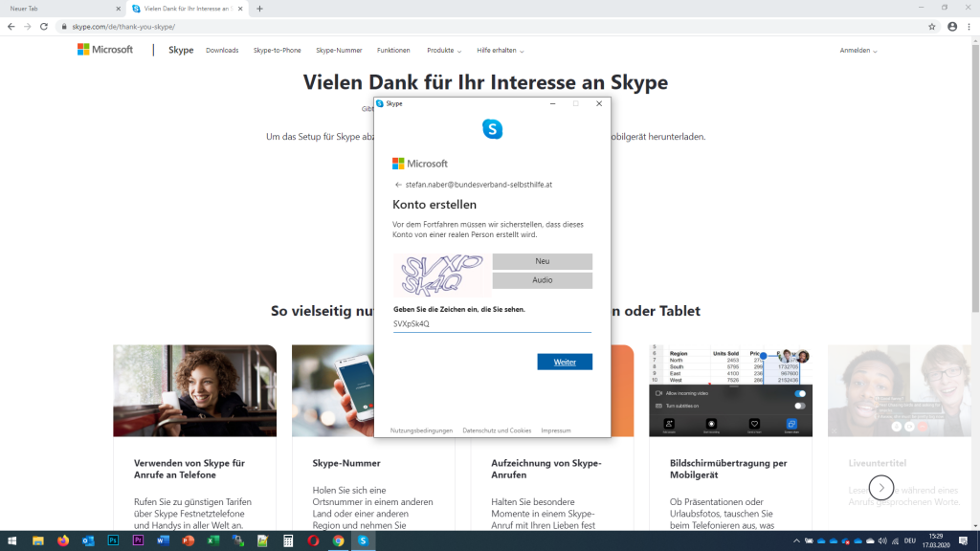Reload the page with the refresh icon
This screenshot has height=551, width=980.
[44, 27]
